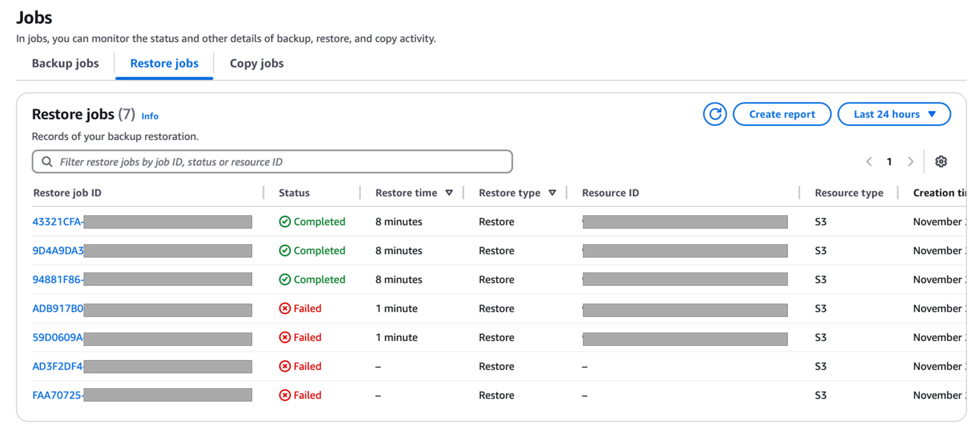980x432 pixels.
Task: Click the Status column header
Action: (294, 193)
